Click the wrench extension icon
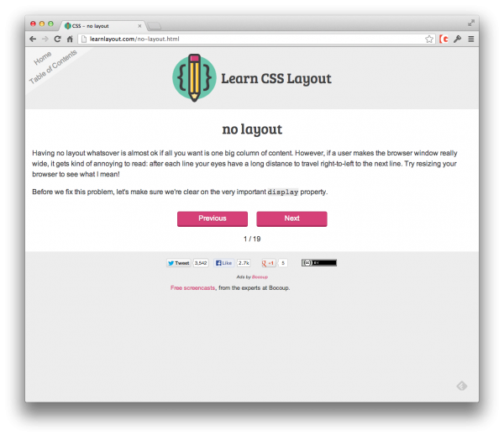 point(458,39)
